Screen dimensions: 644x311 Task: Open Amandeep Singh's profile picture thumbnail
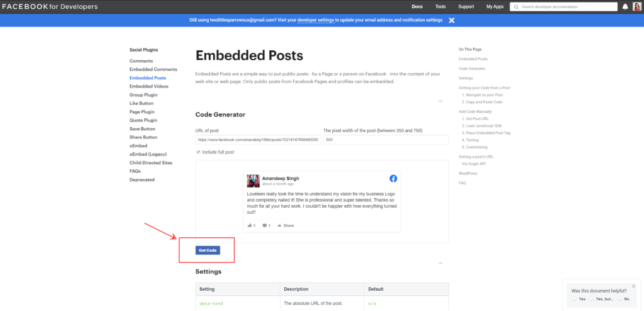coord(253,181)
